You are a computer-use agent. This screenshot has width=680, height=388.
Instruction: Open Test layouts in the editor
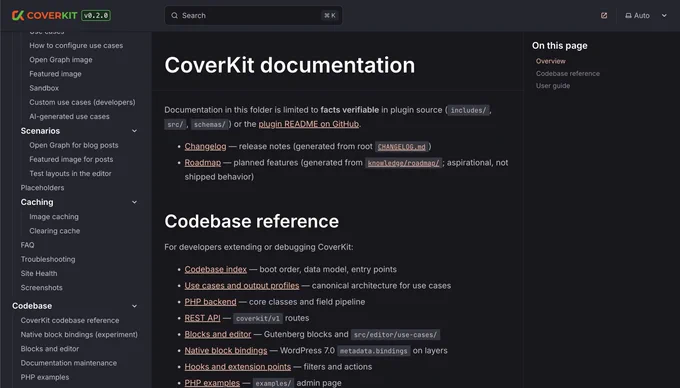point(70,173)
